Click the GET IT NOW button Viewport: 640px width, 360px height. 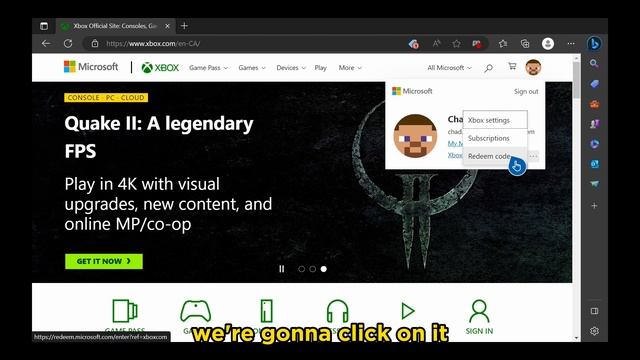click(x=104, y=261)
